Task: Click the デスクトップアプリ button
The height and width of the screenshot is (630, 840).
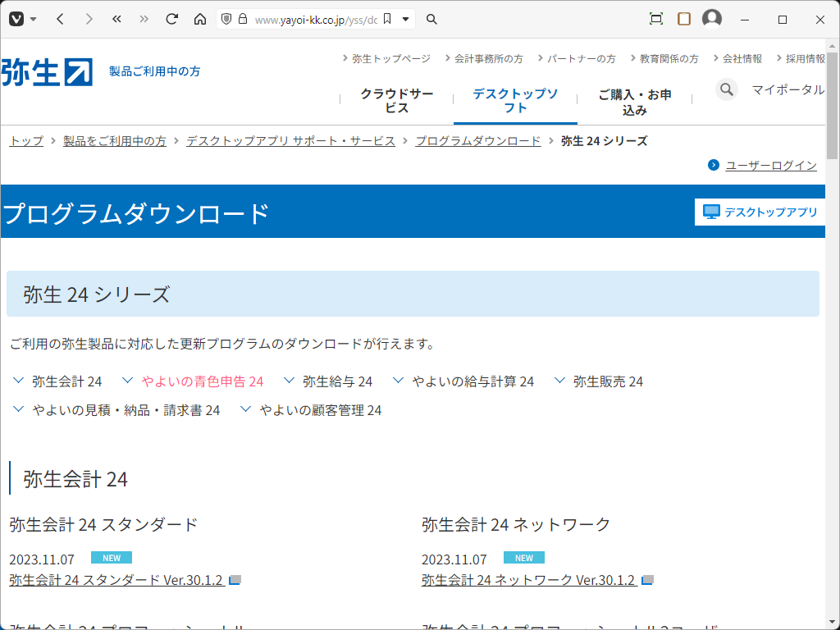Action: click(x=760, y=212)
